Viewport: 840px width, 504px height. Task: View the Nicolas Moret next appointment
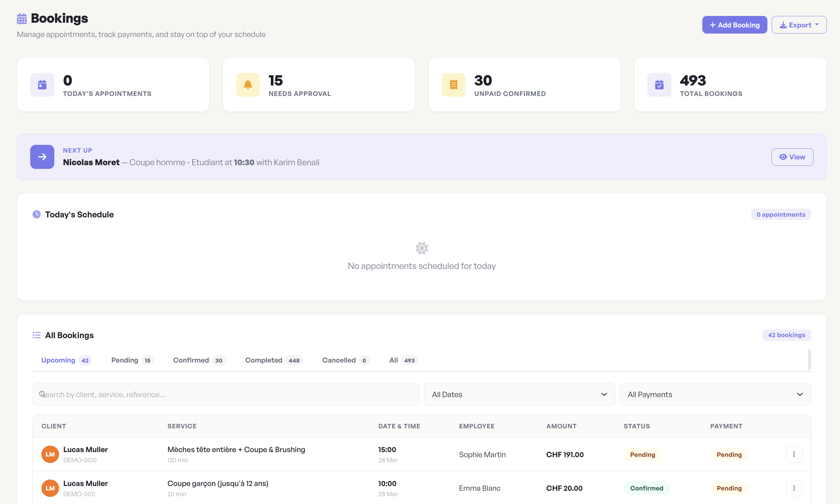(792, 157)
